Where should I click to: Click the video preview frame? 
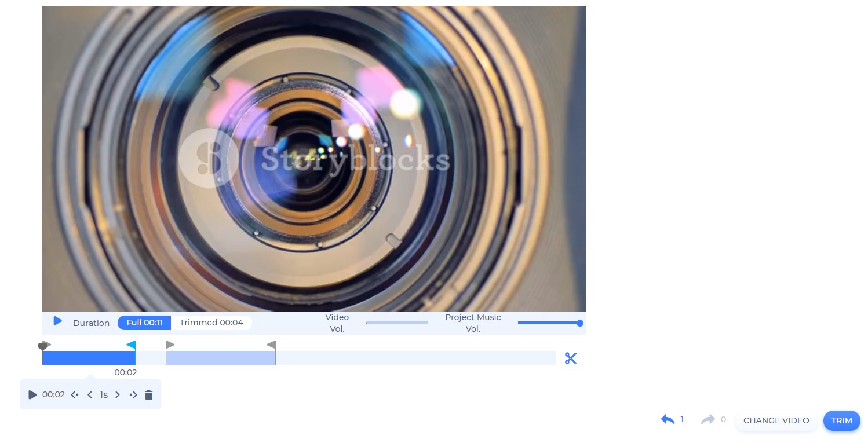tap(314, 159)
